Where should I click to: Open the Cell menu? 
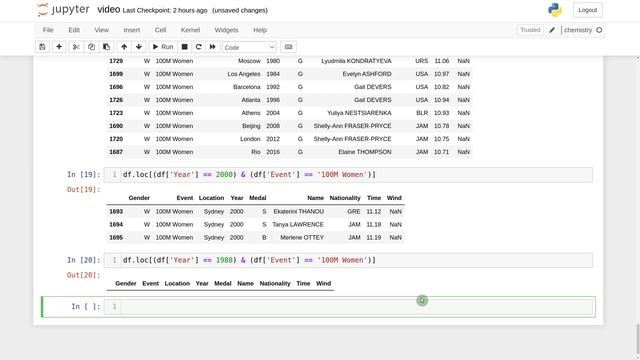pos(160,30)
